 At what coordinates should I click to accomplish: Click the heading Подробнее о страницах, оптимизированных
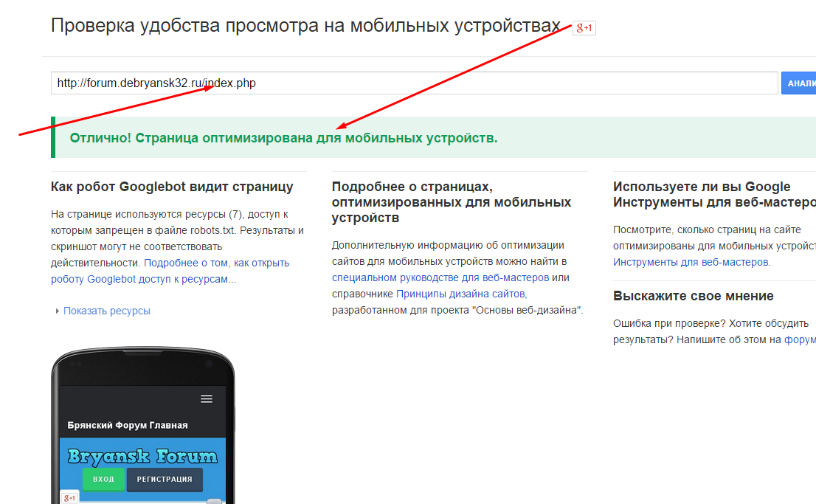pyautogui.click(x=452, y=202)
